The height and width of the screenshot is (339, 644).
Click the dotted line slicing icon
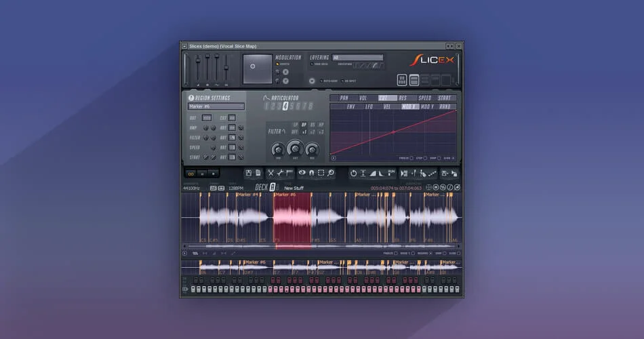432,174
